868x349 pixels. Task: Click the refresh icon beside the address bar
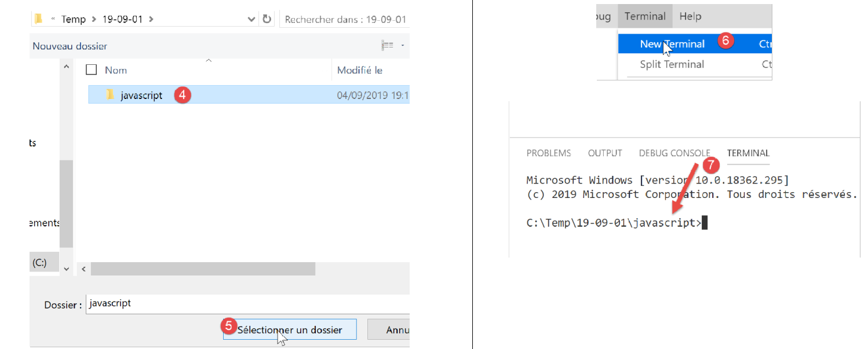[x=267, y=19]
